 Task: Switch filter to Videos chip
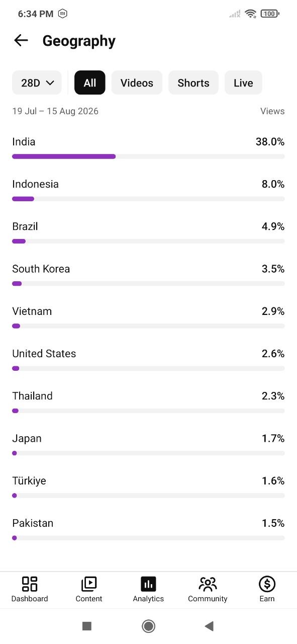[x=137, y=83]
